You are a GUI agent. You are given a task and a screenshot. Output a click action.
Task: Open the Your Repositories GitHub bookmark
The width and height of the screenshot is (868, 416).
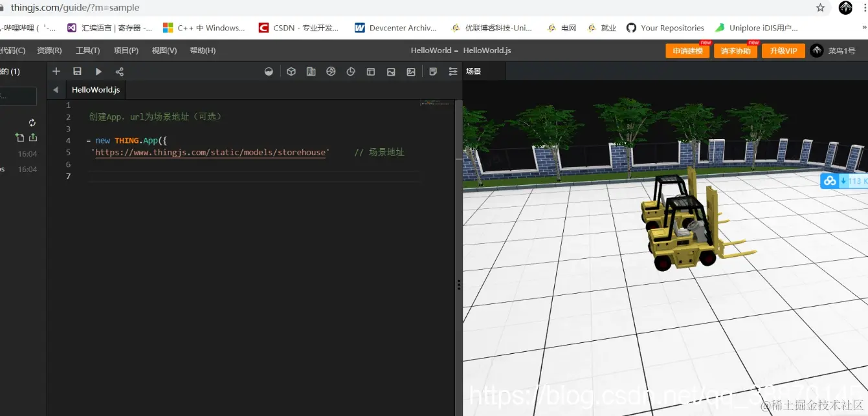coord(665,28)
